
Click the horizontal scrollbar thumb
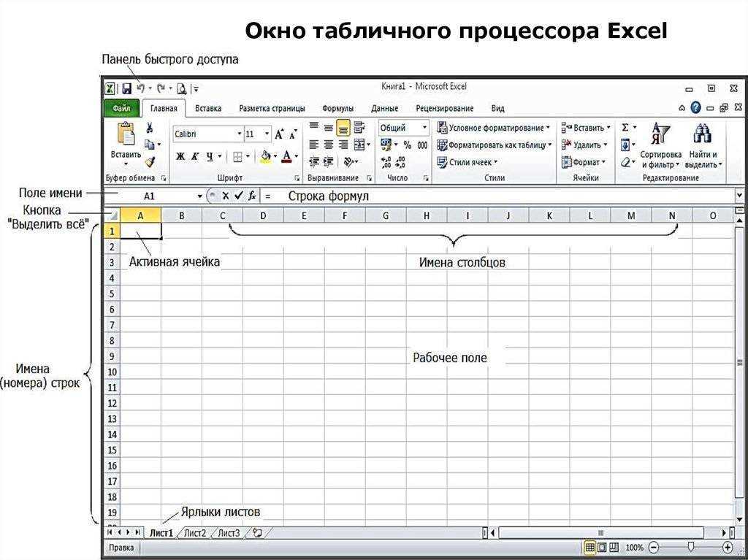[600, 532]
